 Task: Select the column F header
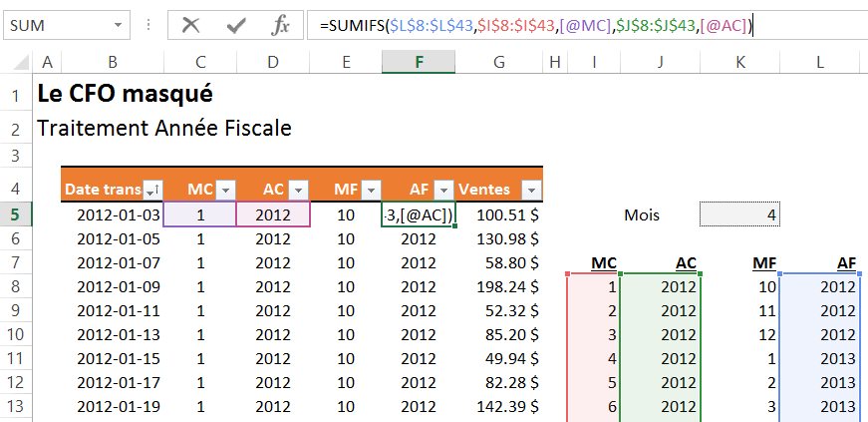pyautogui.click(x=419, y=63)
